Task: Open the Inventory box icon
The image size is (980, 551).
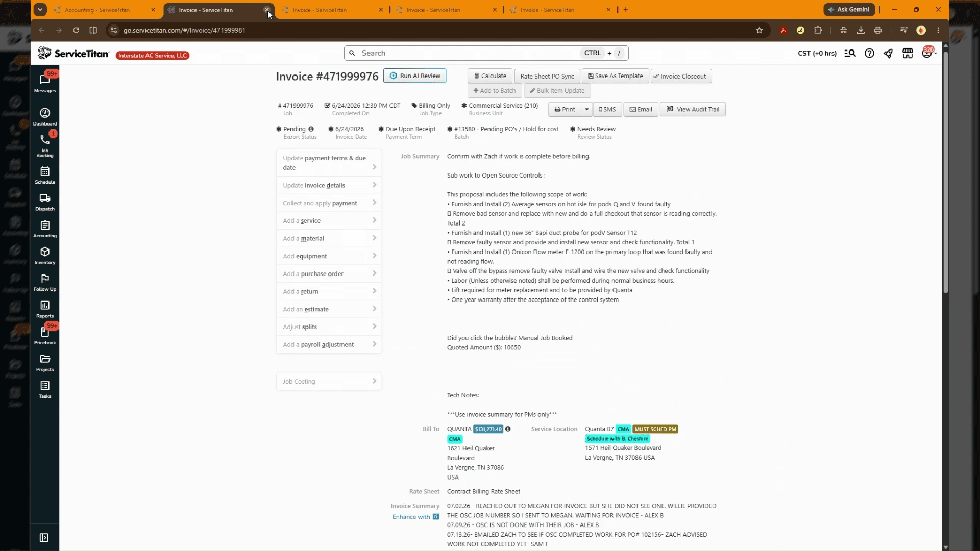Action: click(45, 256)
